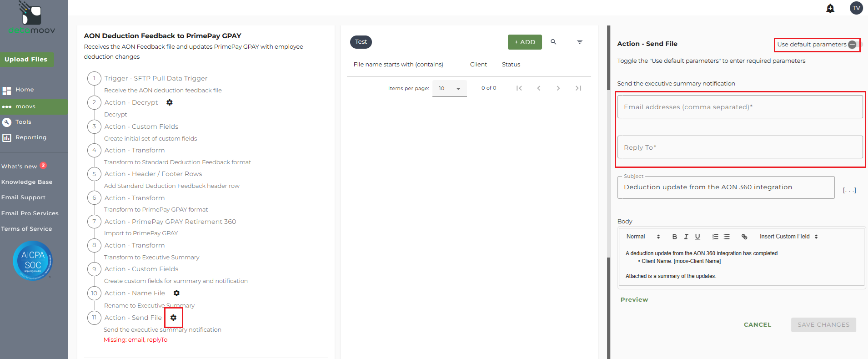The height and width of the screenshot is (359, 868).
Task: Go to first page of results
Action: point(519,88)
